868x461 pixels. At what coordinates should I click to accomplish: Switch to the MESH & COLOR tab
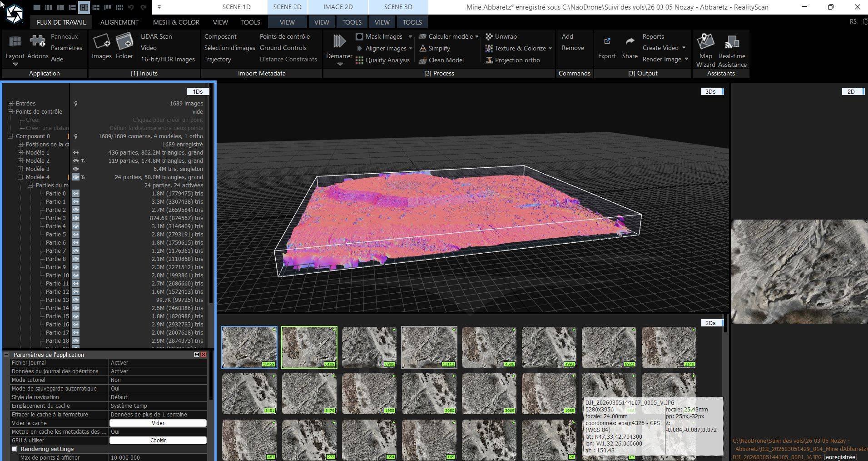[176, 22]
